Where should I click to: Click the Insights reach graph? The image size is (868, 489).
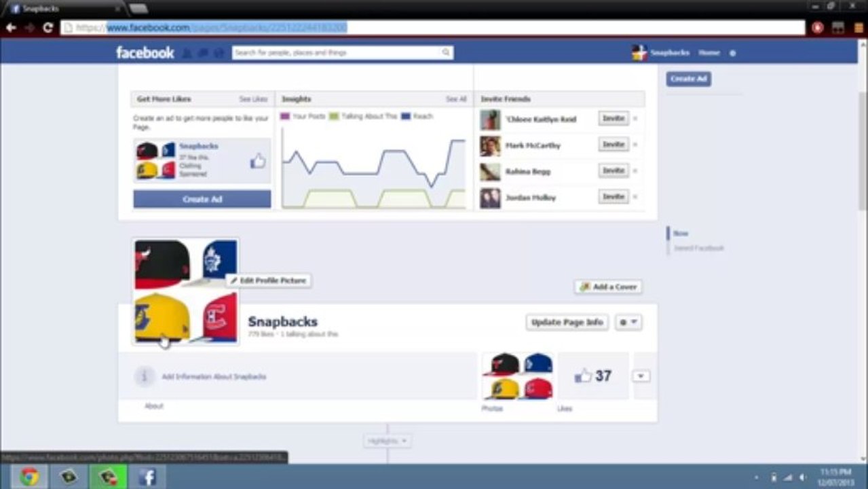pyautogui.click(x=374, y=167)
